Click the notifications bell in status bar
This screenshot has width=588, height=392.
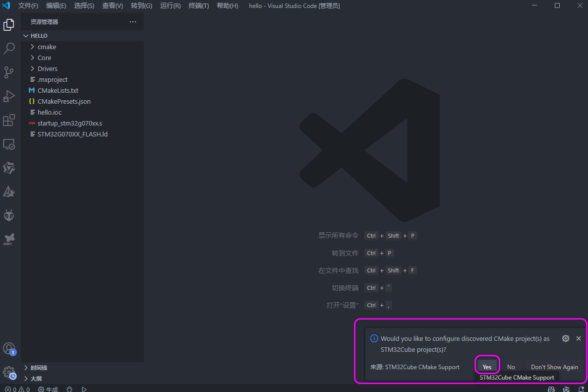[x=581, y=390]
